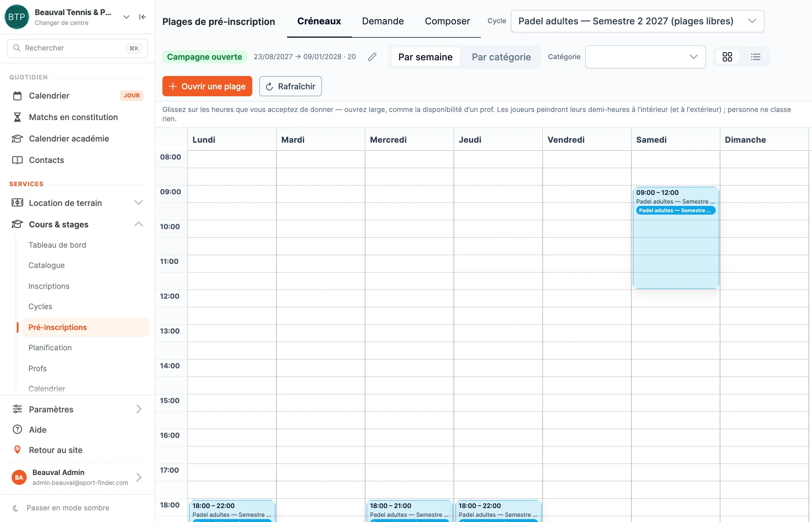Image resolution: width=812 pixels, height=522 pixels.
Task: Open Pré-inscriptions in the sidebar
Action: 85,327
